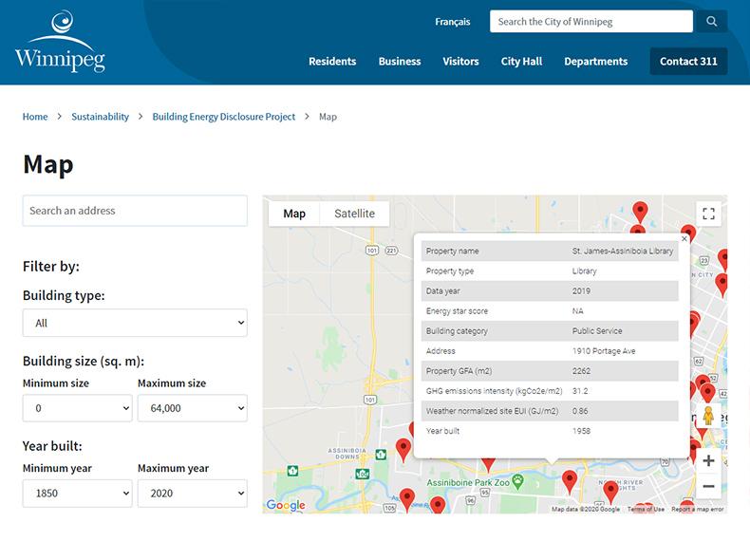Open the Maximum size dropdown
This screenshot has height=560, width=750.
[x=192, y=408]
